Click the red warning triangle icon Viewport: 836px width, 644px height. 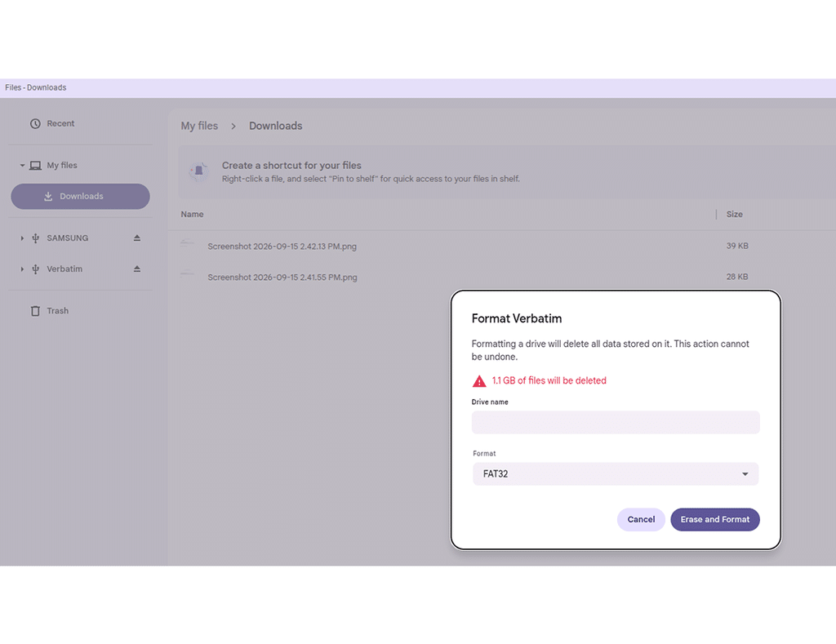(x=479, y=380)
